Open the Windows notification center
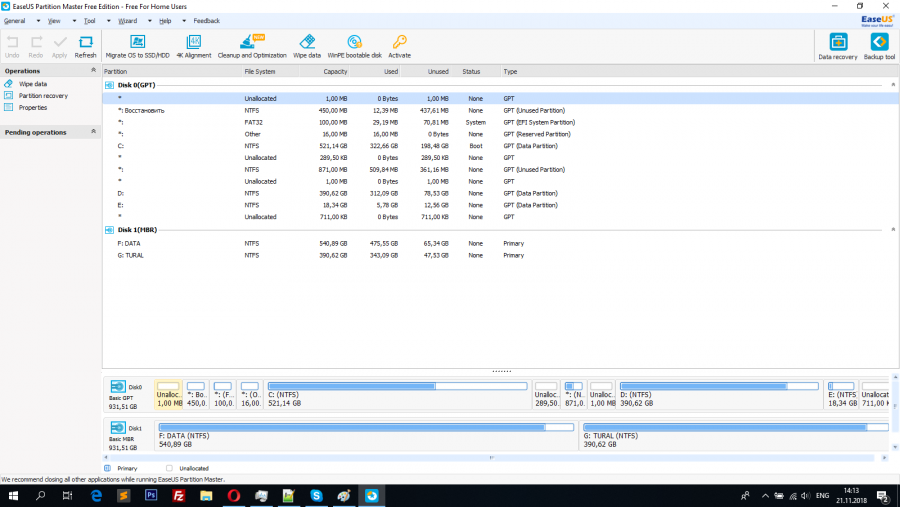This screenshot has height=507, width=900. pyautogui.click(x=883, y=496)
